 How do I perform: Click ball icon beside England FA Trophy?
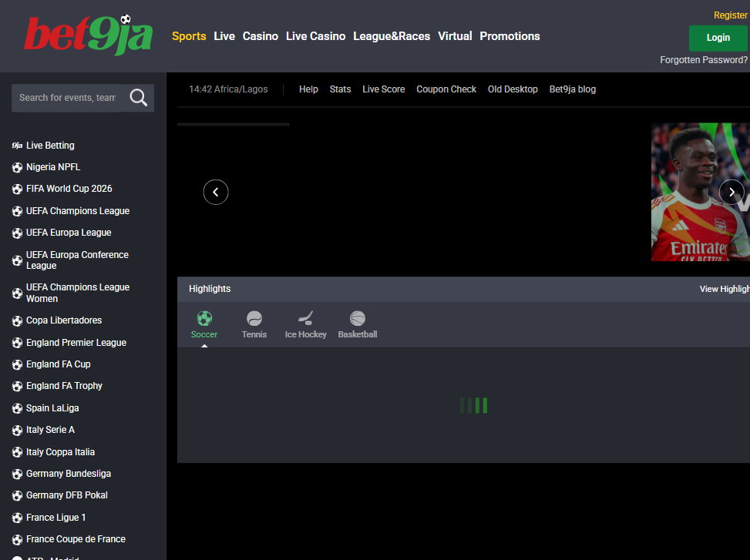(17, 386)
